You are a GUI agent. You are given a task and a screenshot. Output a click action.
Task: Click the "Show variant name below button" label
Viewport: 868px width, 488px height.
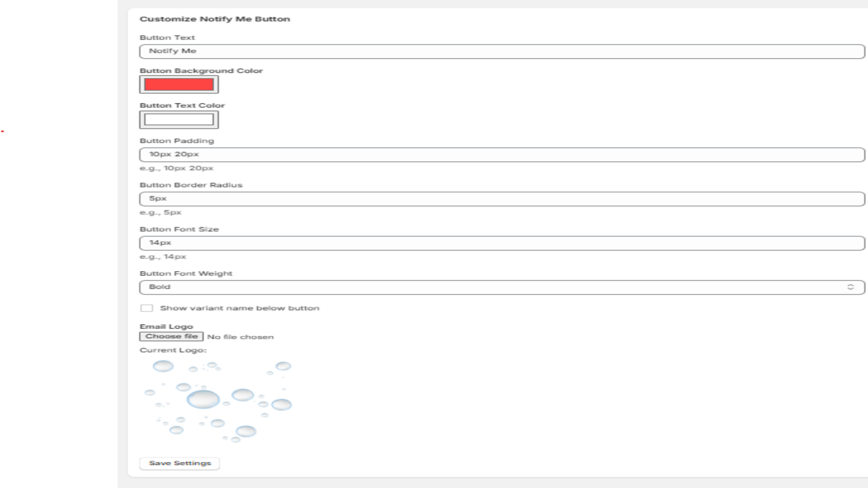[x=239, y=308]
